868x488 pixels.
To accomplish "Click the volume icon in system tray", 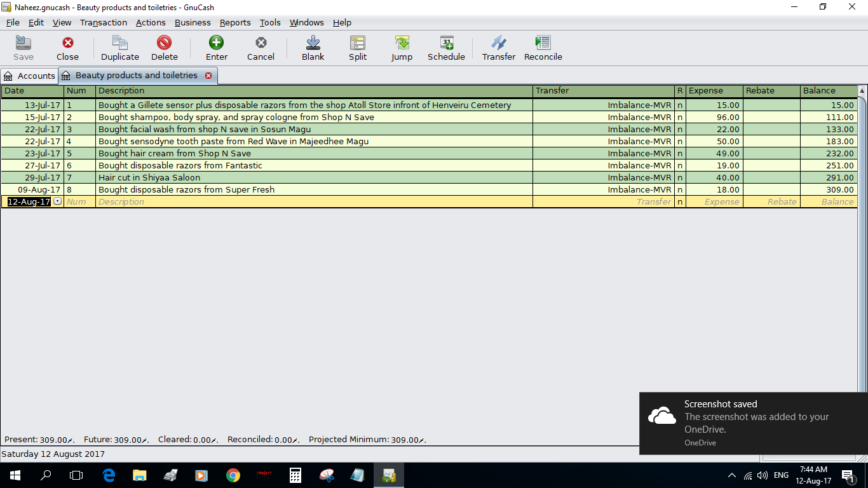I will tap(763, 475).
